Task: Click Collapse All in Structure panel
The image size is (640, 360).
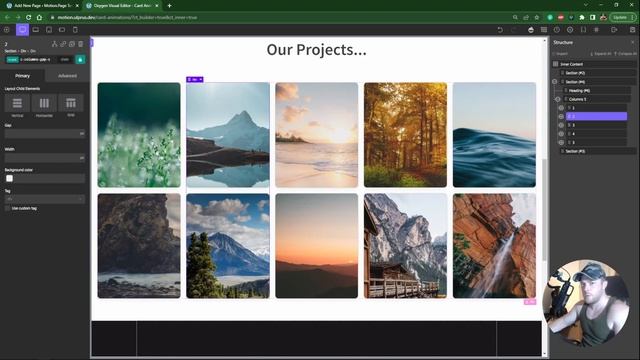Action: 625,54
